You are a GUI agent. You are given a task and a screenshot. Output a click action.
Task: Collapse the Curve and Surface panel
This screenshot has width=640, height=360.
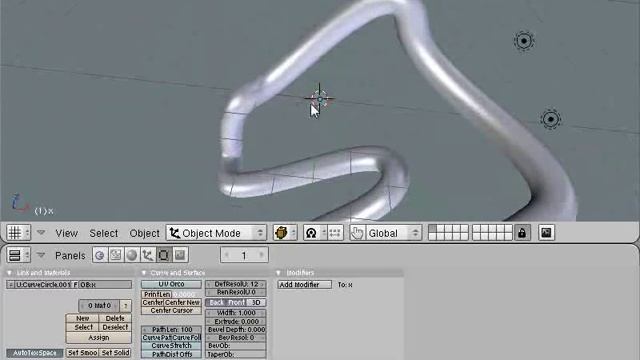point(144,273)
